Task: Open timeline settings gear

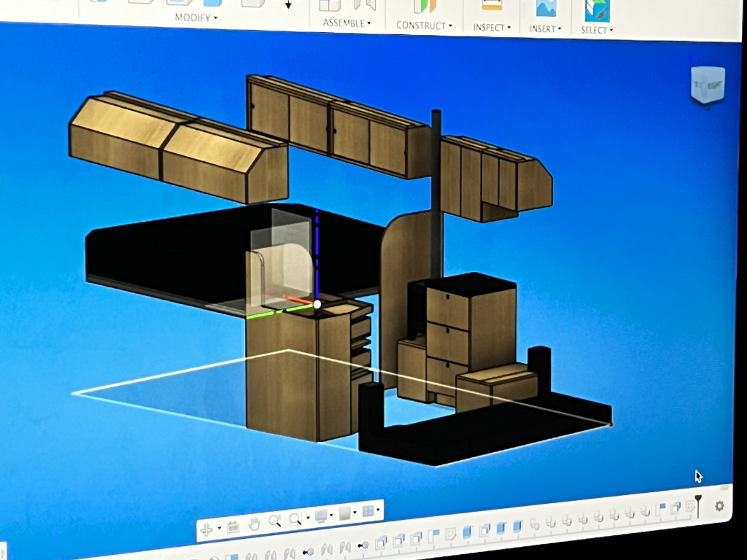Action: (x=720, y=505)
